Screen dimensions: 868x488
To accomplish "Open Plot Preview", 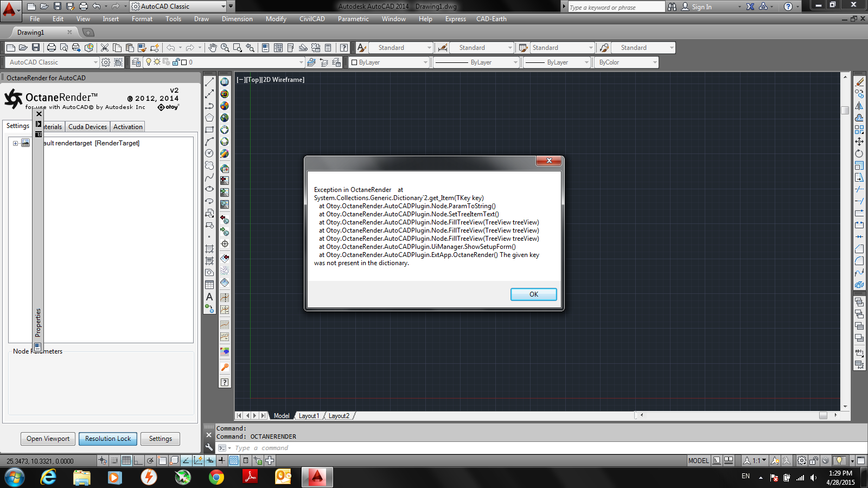I will coord(64,48).
